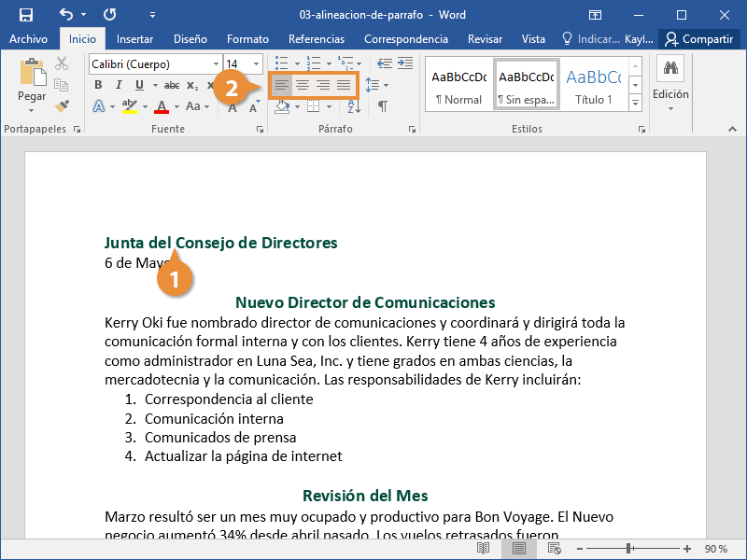This screenshot has width=747, height=560.
Task: Click the Multilevel list icon
Action: [x=345, y=63]
